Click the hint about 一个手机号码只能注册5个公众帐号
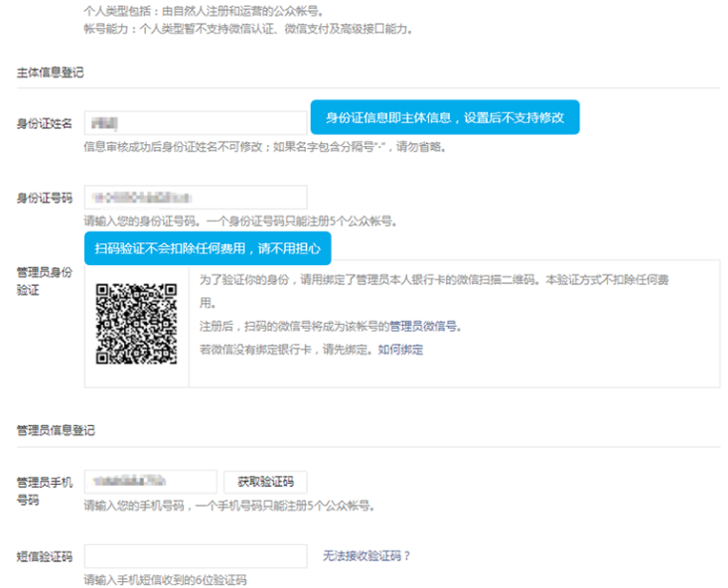 click(229, 506)
